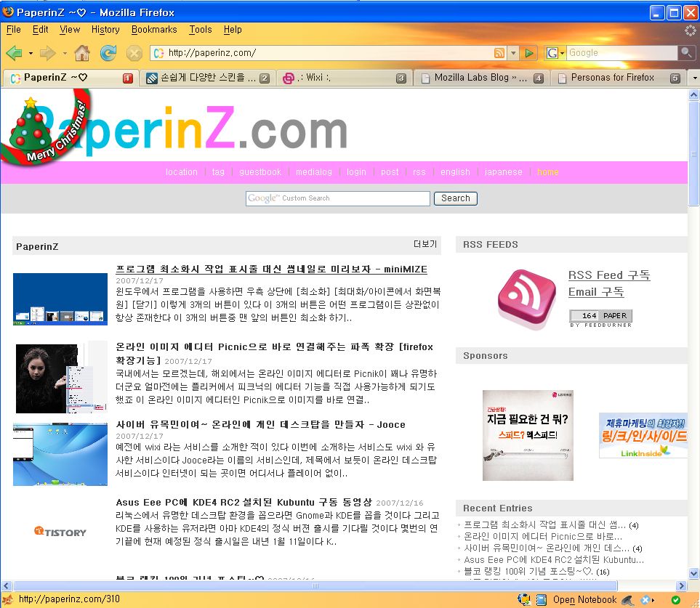This screenshot has width=700, height=608.
Task: Switch to the PaperinZ tab
Action: tap(71, 78)
